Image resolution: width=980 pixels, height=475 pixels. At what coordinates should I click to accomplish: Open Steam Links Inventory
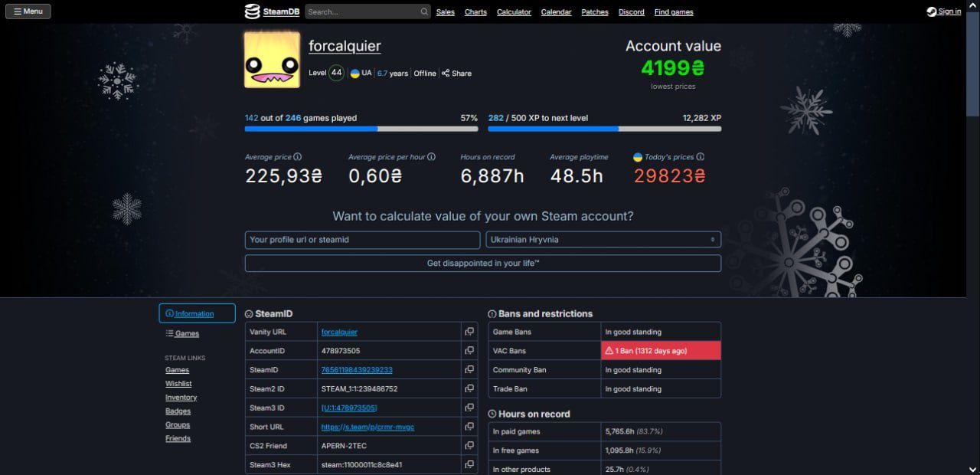tap(181, 398)
